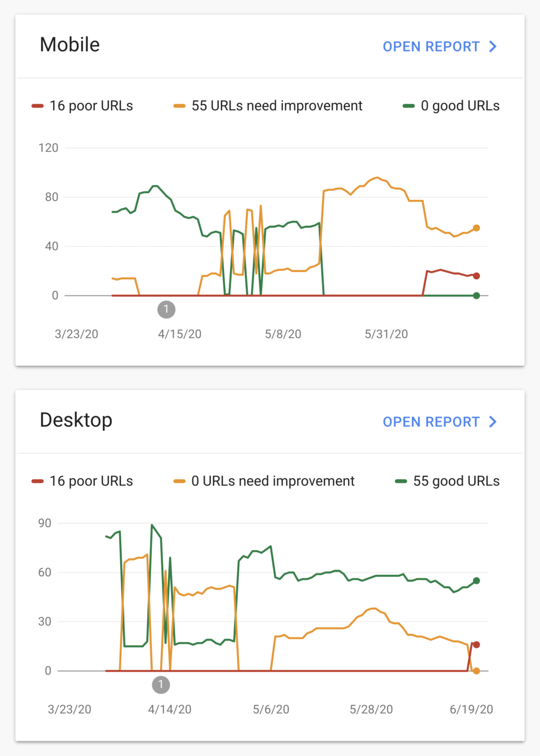Click the chevron arrow beside Desktop's OPEN REPORT
This screenshot has height=756, width=540.
click(493, 422)
